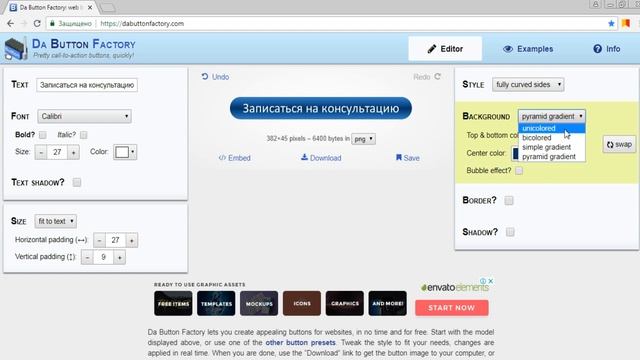Enable the Bold checkbox
The image size is (640, 360).
click(x=42, y=135)
